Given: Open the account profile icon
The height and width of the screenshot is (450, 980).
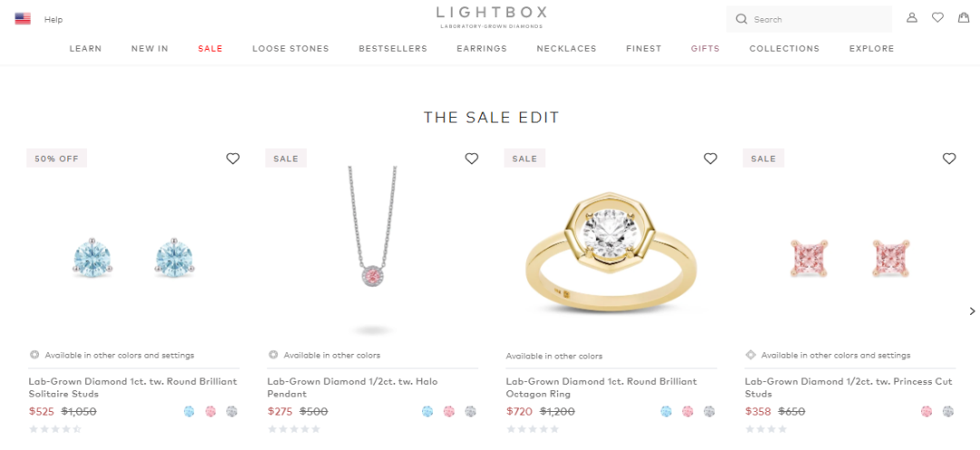Looking at the screenshot, I should 912,18.
